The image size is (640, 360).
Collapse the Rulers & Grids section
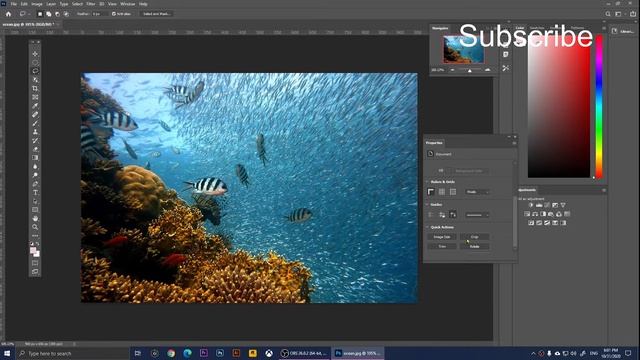(x=428, y=182)
